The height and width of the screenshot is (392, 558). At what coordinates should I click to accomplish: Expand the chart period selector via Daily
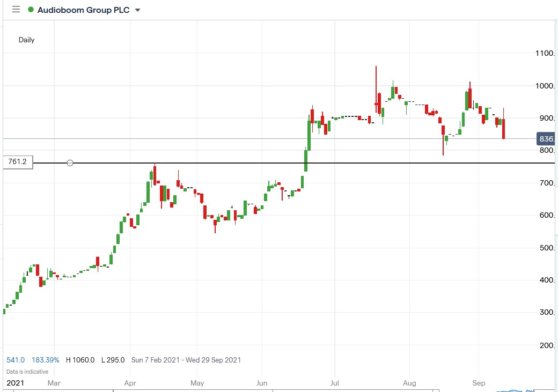[x=26, y=40]
